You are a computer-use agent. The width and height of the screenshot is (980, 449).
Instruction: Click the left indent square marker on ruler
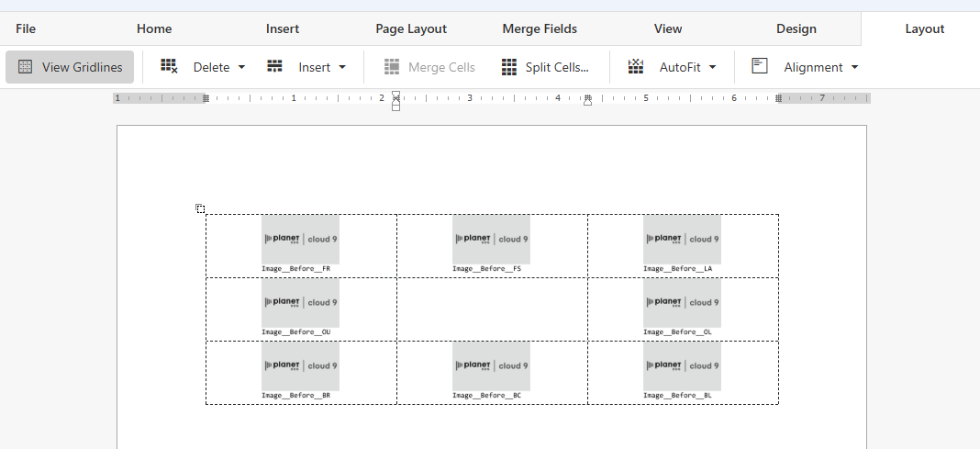tap(395, 107)
